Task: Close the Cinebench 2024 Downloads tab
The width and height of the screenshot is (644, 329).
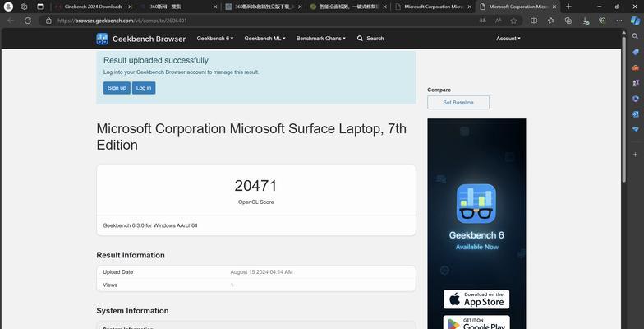Action: coord(130,7)
